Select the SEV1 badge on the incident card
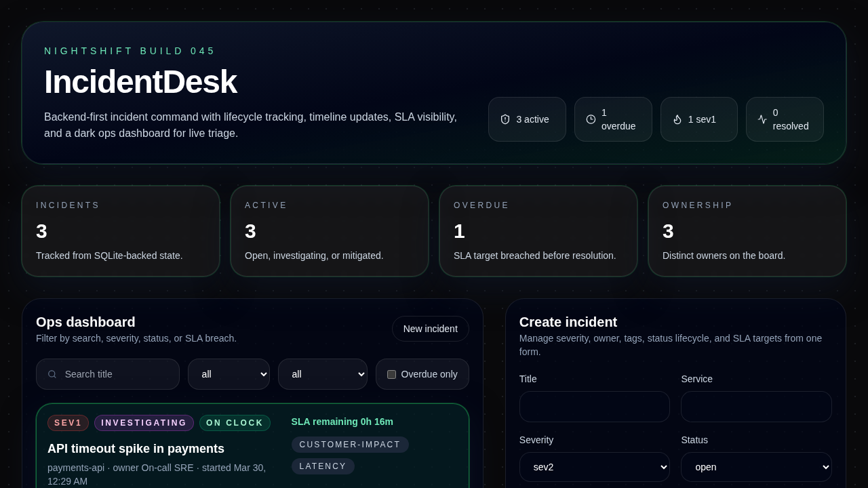The width and height of the screenshot is (868, 488). 68,423
